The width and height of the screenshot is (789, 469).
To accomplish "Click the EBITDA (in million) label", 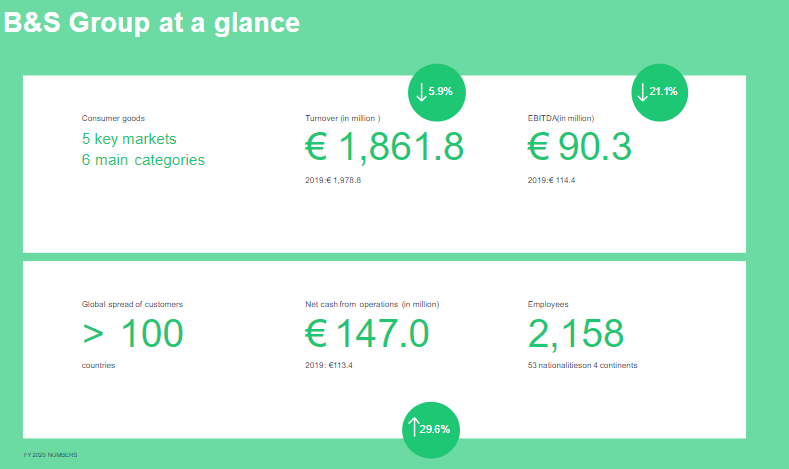I will (561, 118).
